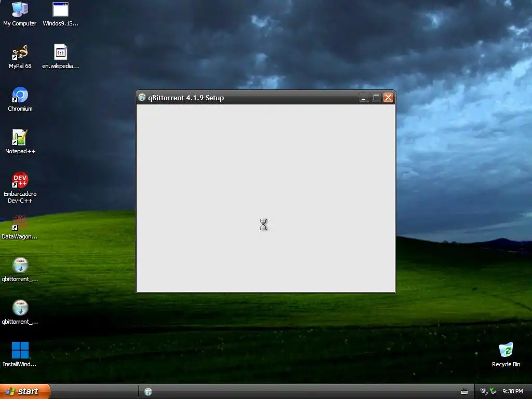Select upper qbittorrent installer desktop icon
The image size is (532, 399).
20,270
